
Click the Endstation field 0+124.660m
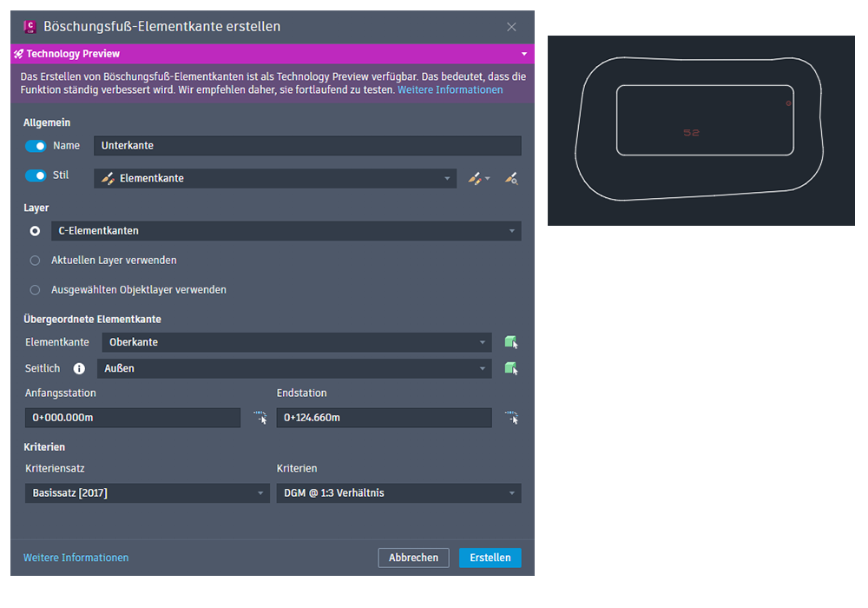tap(385, 418)
